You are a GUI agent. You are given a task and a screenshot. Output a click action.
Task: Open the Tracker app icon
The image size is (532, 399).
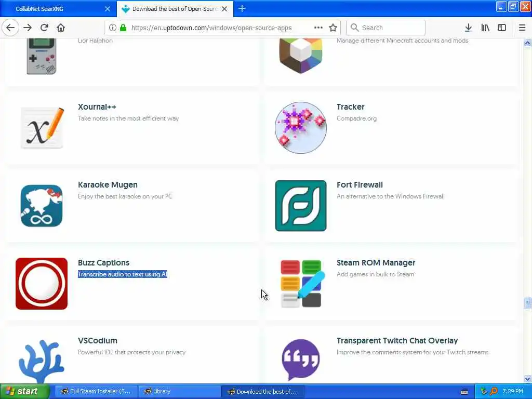(301, 128)
